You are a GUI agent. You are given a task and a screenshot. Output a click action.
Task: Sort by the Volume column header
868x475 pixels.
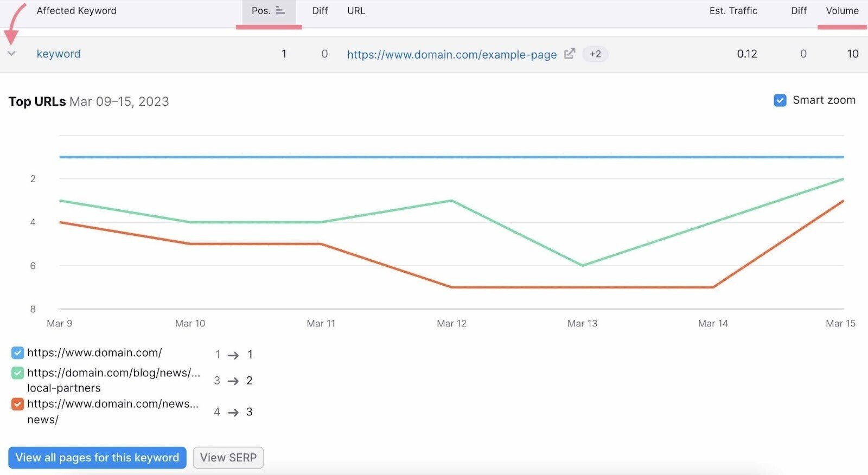click(842, 10)
